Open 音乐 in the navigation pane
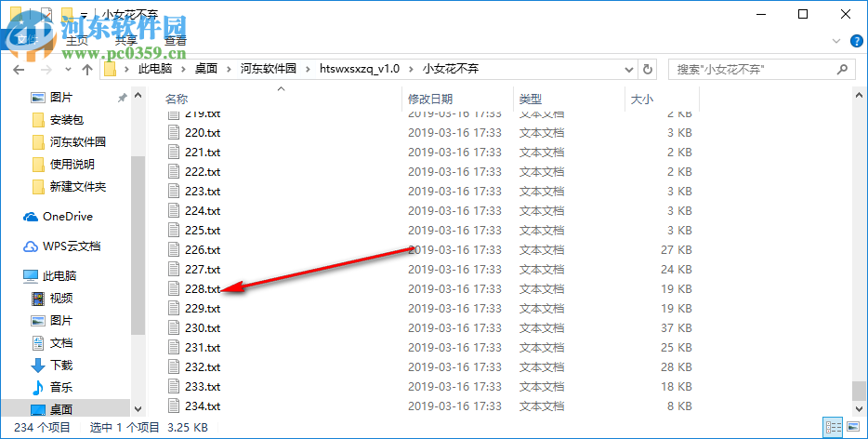This screenshot has width=868, height=439. 61,388
